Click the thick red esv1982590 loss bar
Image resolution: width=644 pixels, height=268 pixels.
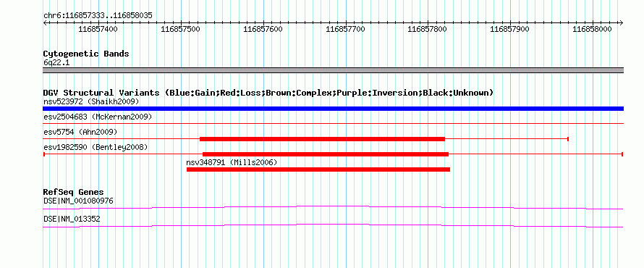[x=326, y=154]
